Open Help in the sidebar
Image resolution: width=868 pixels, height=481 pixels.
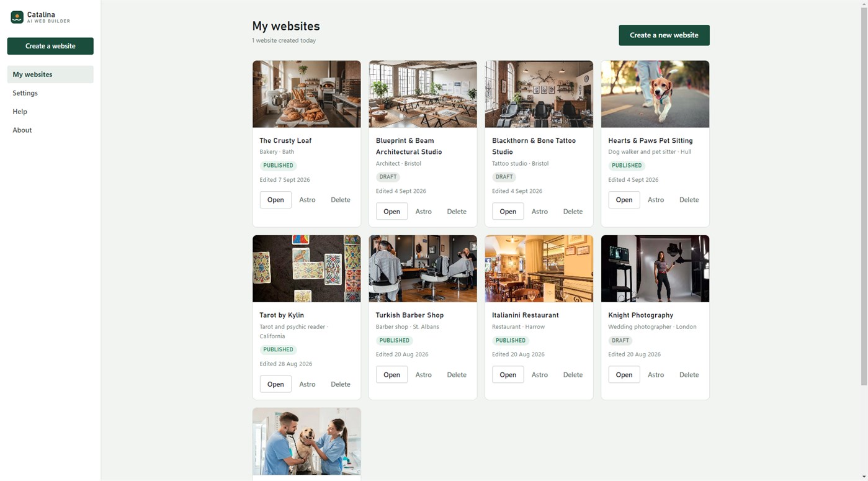(x=50, y=112)
